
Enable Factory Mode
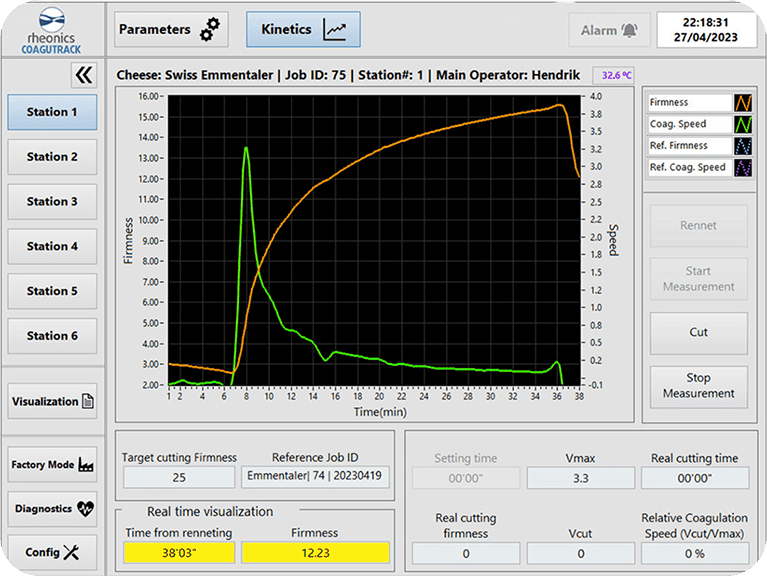point(52,465)
